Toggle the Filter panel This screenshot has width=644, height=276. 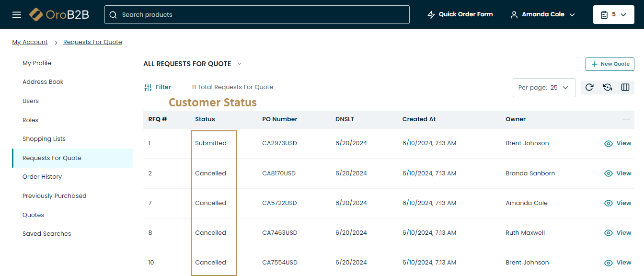point(158,87)
